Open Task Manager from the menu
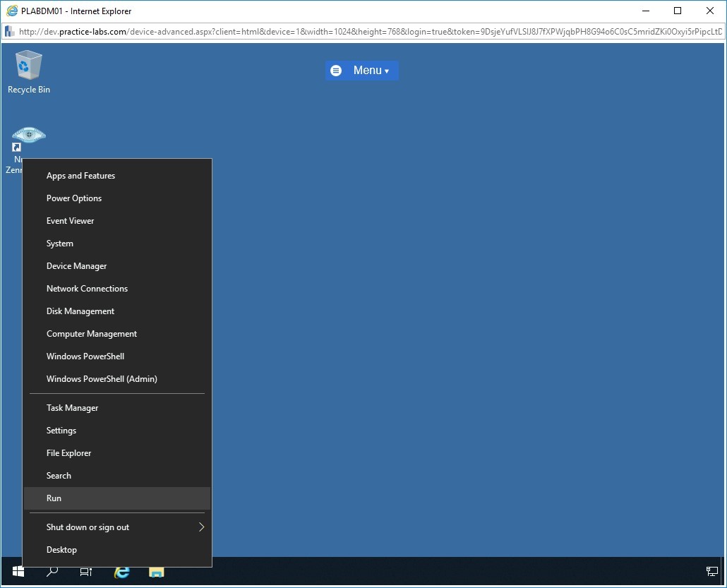The width and height of the screenshot is (727, 588). [72, 407]
